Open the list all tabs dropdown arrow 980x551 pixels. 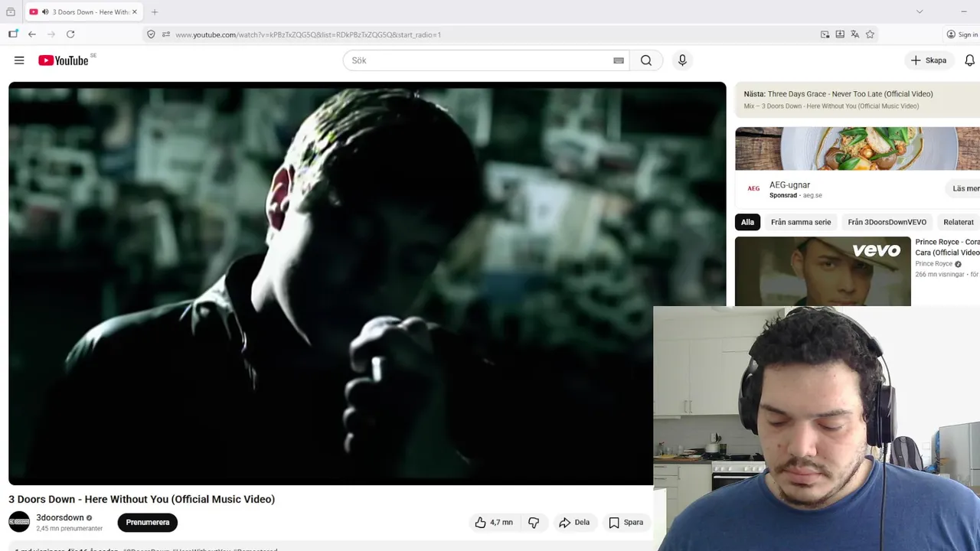[920, 11]
